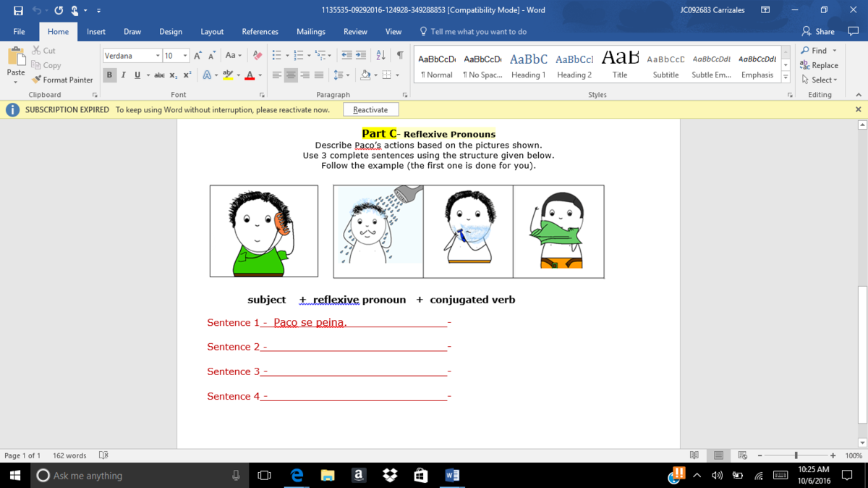Click the Tell me what you want field
The height and width of the screenshot is (488, 868).
click(x=478, y=32)
